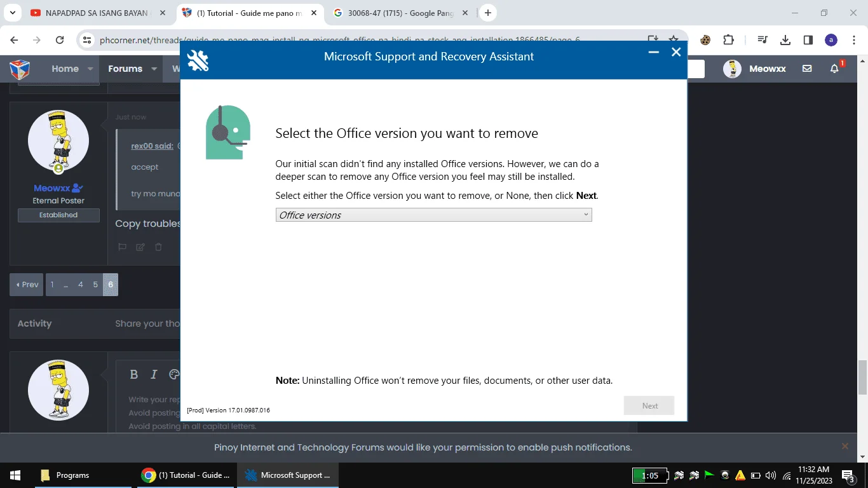Viewport: 868px width, 488px height.
Task: Click the green flag tray icon
Action: 709,475
